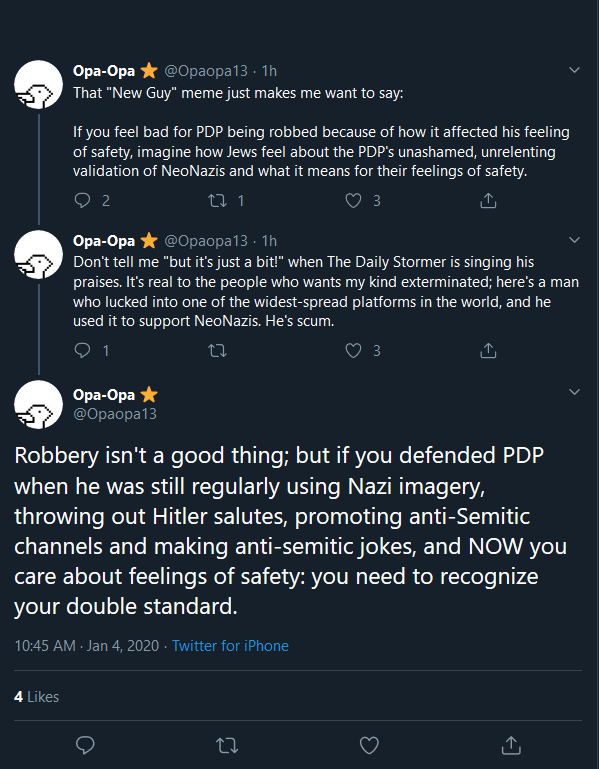This screenshot has width=599, height=769.
Task: View the "4 Likes" list
Action: [x=37, y=696]
